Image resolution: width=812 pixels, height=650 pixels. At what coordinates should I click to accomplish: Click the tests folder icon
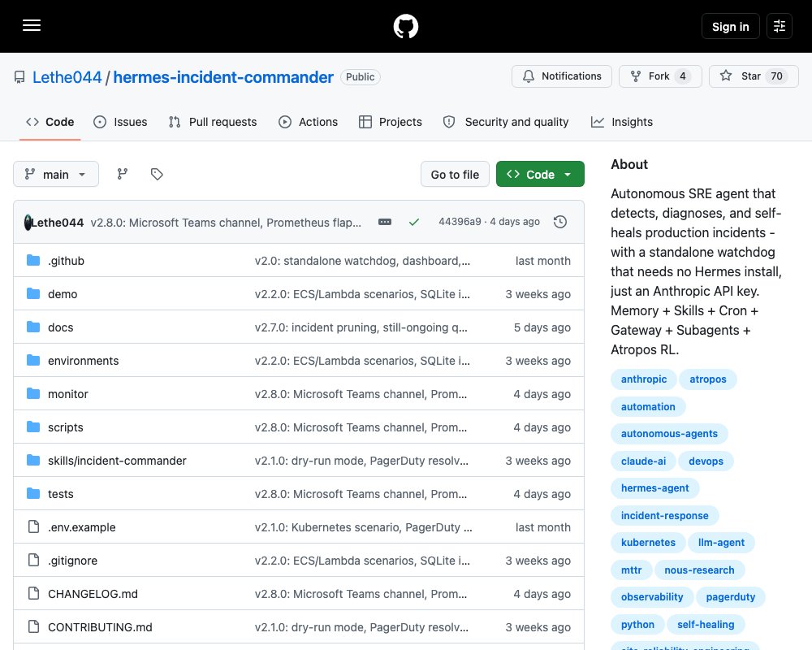coord(33,493)
